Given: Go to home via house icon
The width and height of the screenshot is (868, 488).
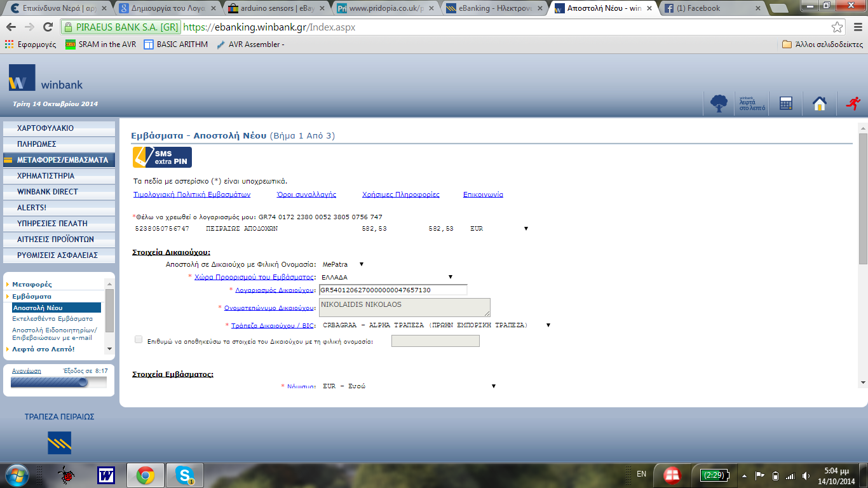Looking at the screenshot, I should [820, 104].
